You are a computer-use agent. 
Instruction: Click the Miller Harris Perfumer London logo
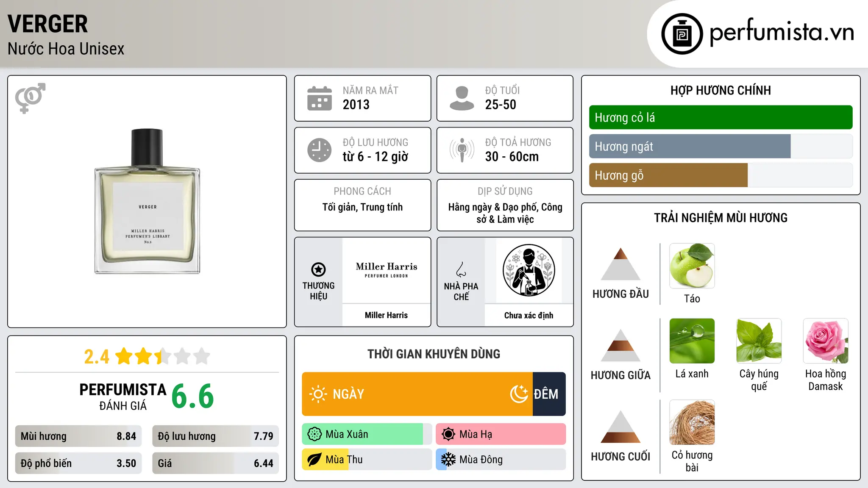(387, 270)
